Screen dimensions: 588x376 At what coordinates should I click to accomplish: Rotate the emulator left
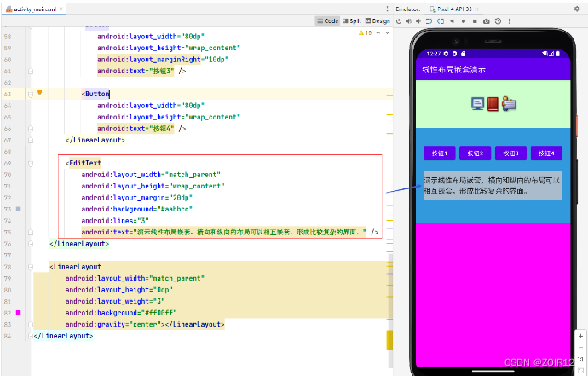tap(429, 21)
